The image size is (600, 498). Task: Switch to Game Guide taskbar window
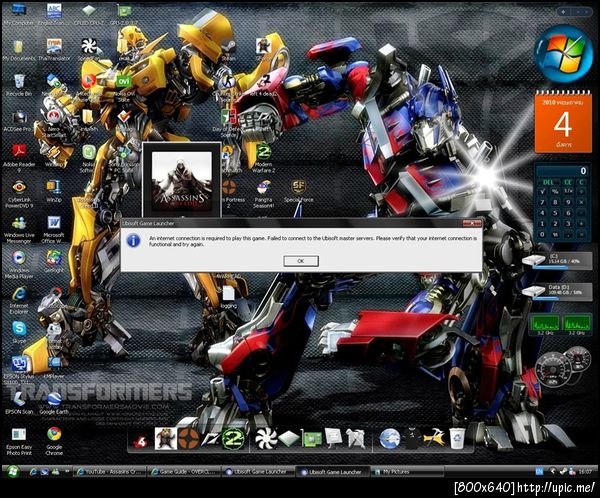(184, 472)
